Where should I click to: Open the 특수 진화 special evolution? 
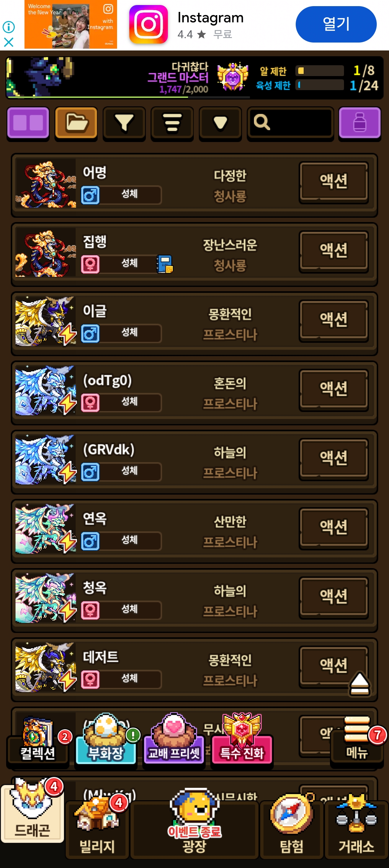coord(242,738)
